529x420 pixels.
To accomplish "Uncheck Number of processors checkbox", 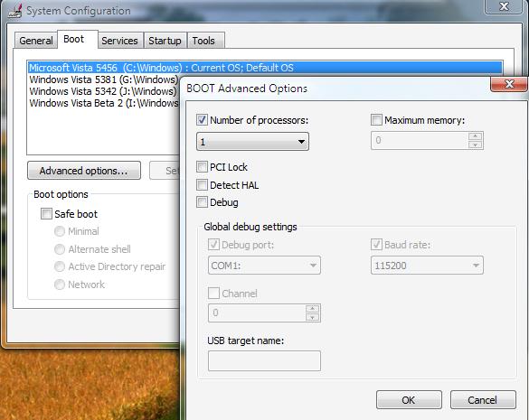I will tap(202, 120).
